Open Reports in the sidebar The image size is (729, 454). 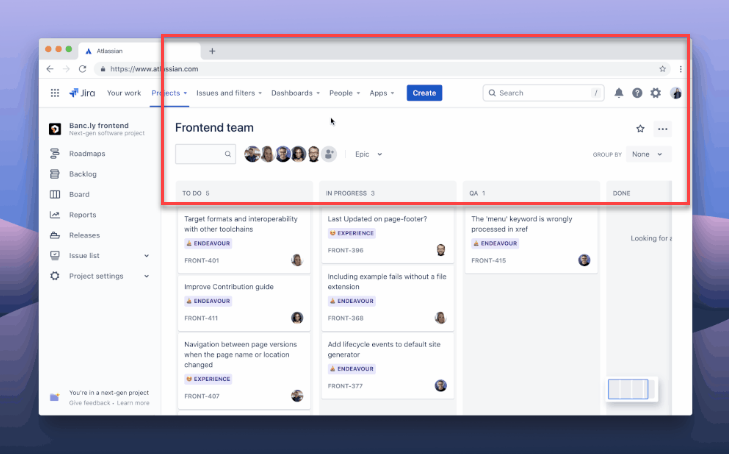(82, 215)
